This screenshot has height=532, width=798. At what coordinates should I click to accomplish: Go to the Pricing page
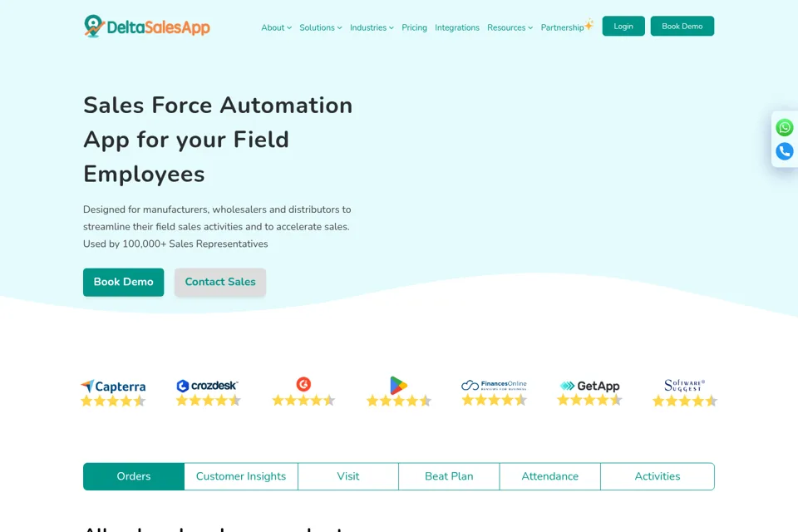point(414,27)
